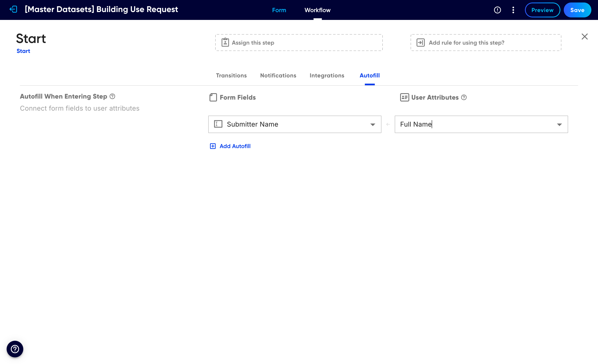
Task: Click the Preview button
Action: click(x=542, y=10)
